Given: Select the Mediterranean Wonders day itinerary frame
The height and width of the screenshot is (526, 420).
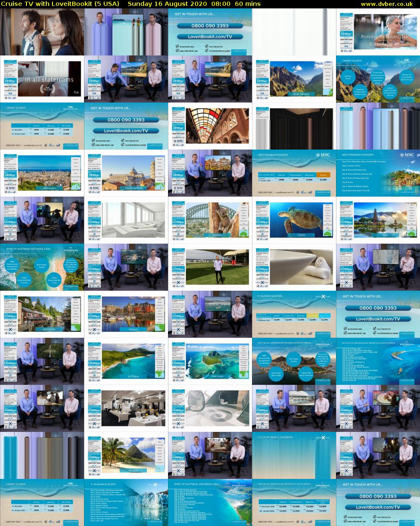Looking at the screenshot, I should 378,173.
